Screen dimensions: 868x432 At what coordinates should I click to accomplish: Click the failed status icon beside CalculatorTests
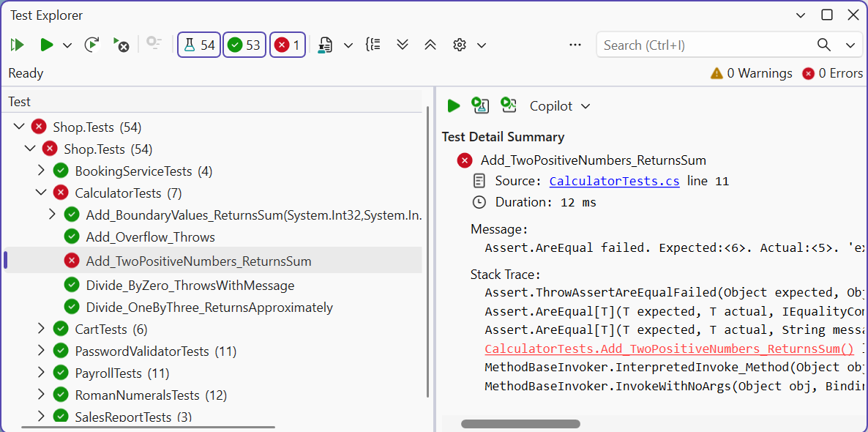point(60,193)
